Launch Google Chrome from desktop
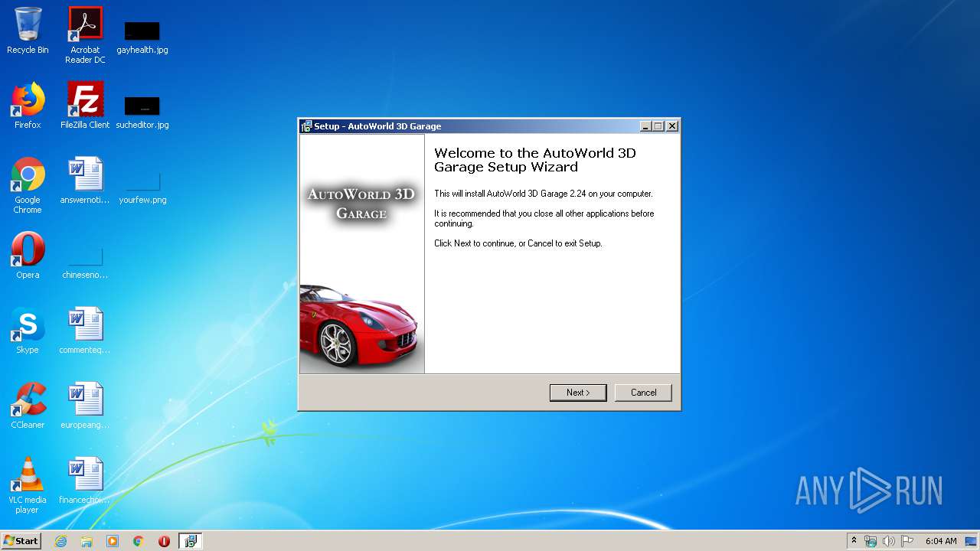This screenshot has height=551, width=980. pos(28,185)
